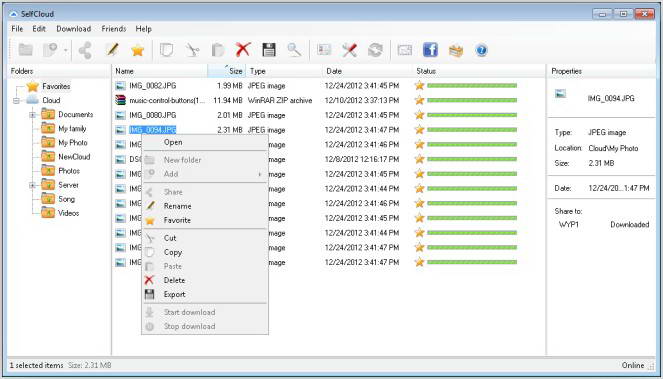The width and height of the screenshot is (663, 379).
Task: Click the red X Delete toolbar icon
Action: [243, 50]
